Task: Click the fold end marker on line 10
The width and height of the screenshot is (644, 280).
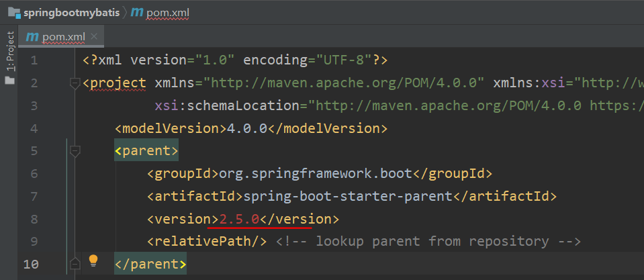Action: click(75, 263)
